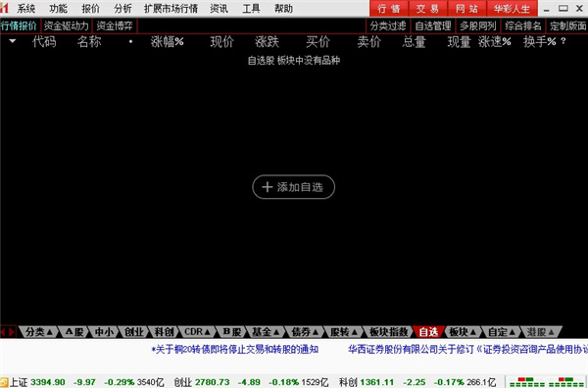
Task: Click the red tab-scroll arrows at bottom left
Action: click(8, 332)
